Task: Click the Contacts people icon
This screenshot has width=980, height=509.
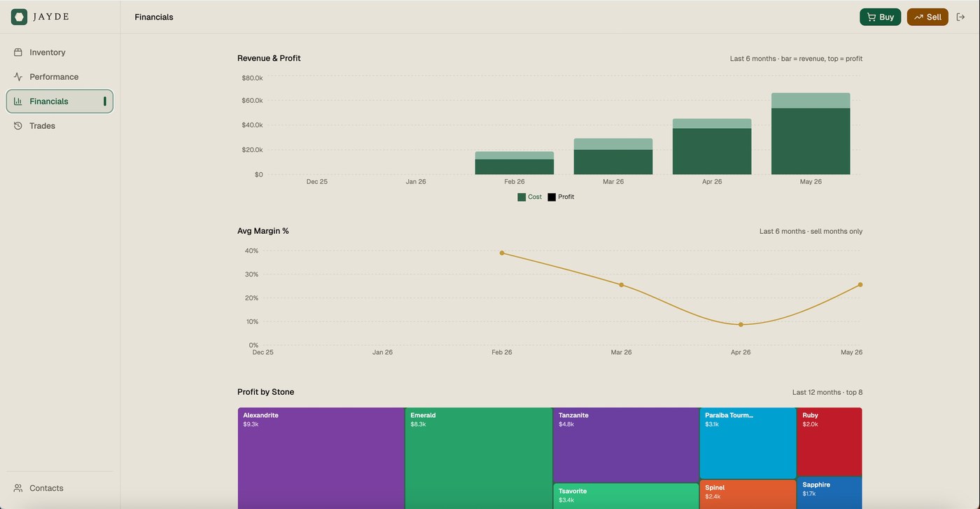Action: coord(18,488)
